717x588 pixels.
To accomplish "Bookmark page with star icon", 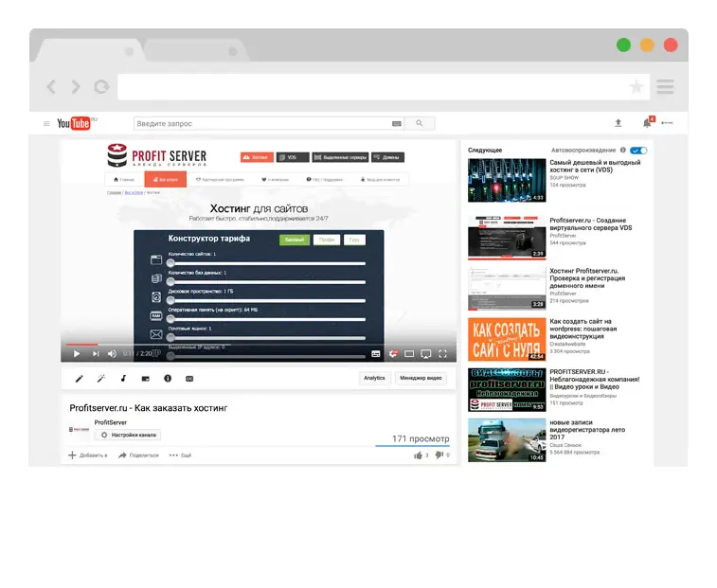I will 636,86.
